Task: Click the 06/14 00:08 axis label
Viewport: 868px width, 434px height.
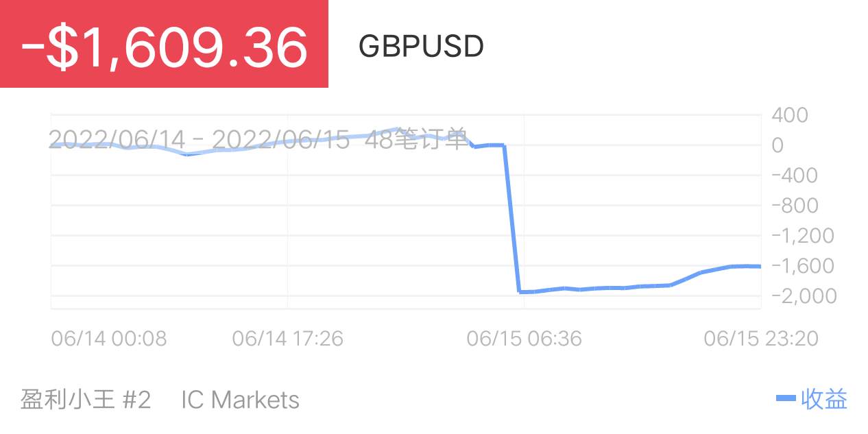Action: (x=108, y=338)
